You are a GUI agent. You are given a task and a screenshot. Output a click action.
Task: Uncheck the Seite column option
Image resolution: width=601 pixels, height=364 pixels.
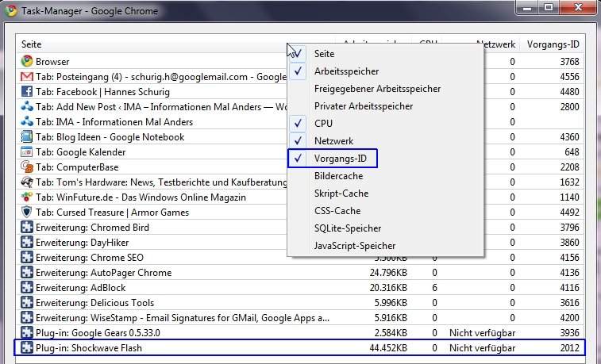[385, 54]
